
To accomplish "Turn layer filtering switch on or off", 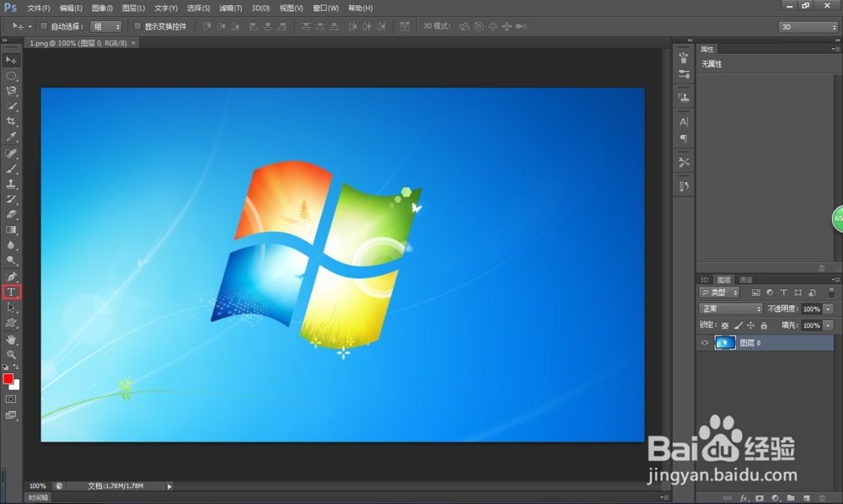I will [x=831, y=292].
